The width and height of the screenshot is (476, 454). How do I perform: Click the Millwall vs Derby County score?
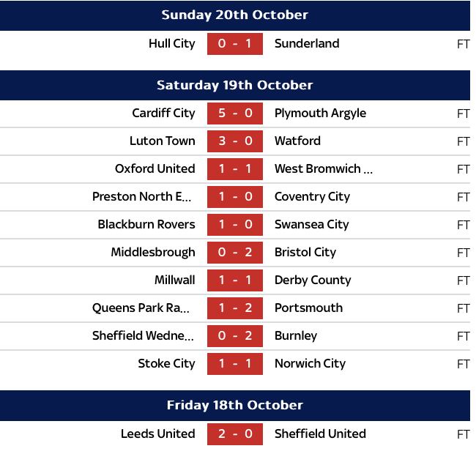(234, 280)
